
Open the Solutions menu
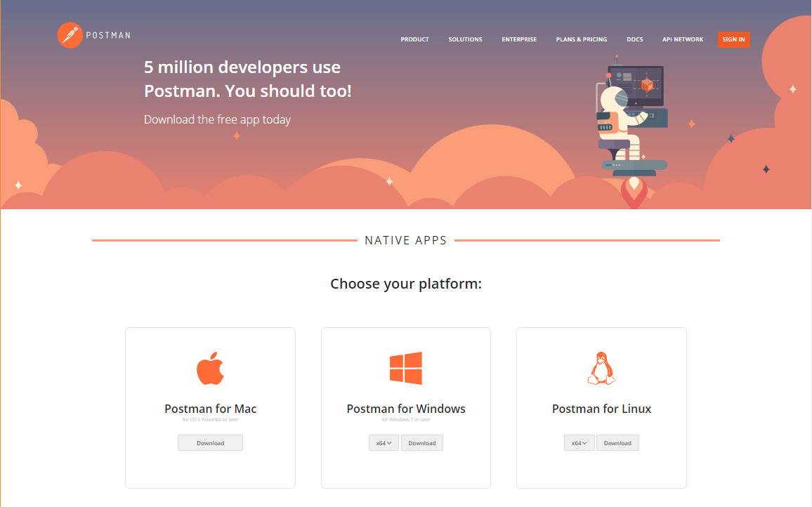(x=465, y=39)
